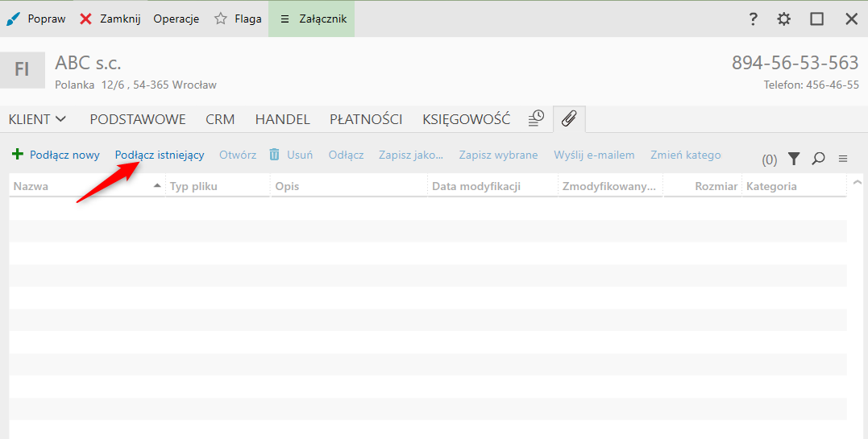Open the search magnifier icon
Viewport: 868px width, 439px height.
[x=818, y=159]
